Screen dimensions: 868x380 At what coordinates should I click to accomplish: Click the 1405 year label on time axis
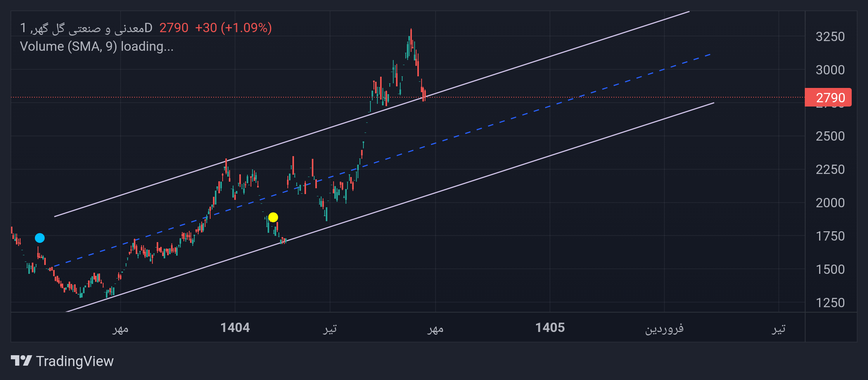[550, 328]
